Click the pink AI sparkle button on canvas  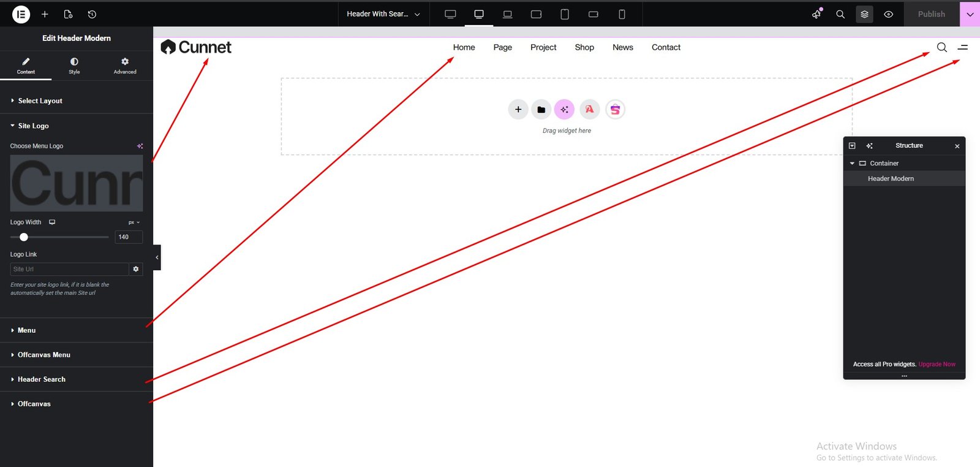[x=564, y=110]
